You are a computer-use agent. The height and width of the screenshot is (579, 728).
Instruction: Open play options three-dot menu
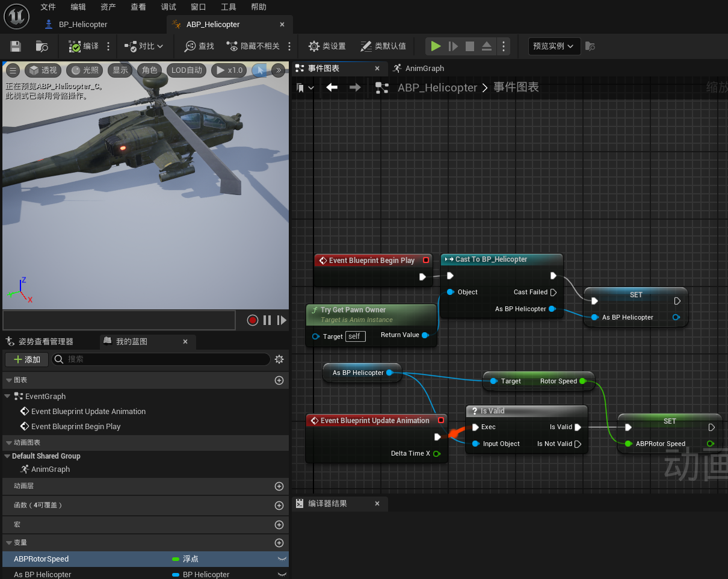pos(504,46)
